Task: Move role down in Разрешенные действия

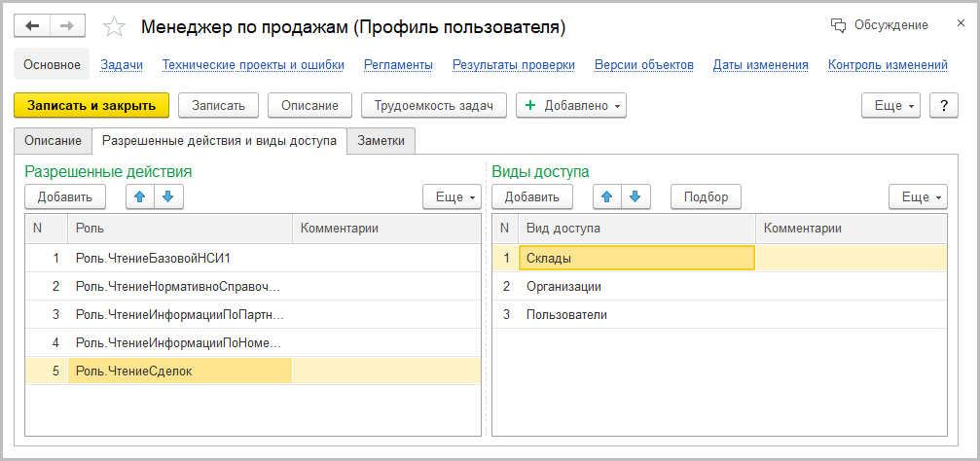Action: (167, 196)
